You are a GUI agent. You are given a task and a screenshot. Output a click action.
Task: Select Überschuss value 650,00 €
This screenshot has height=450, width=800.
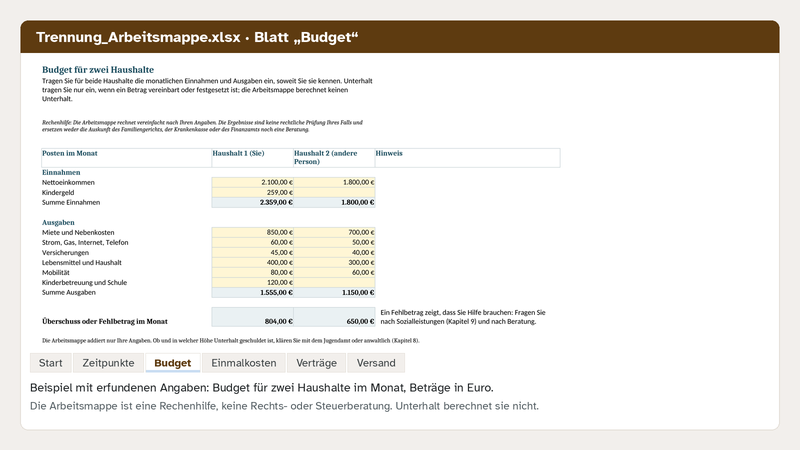click(x=334, y=317)
